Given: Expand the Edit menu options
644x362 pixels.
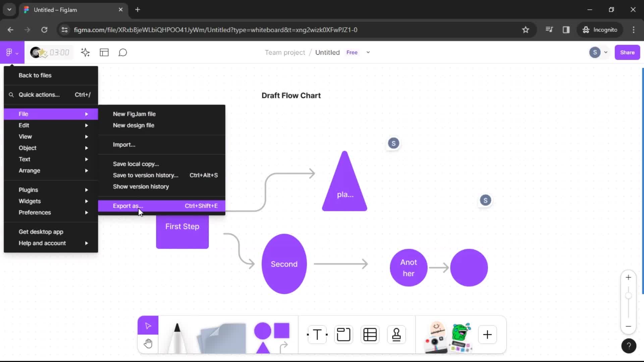Looking at the screenshot, I should point(24,125).
